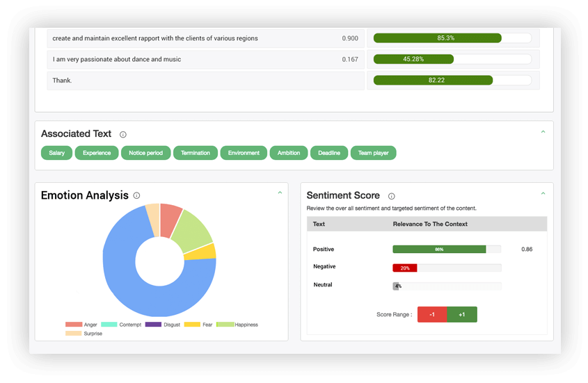Select the Ambition tag
This screenshot has width=588, height=383.
[x=289, y=153]
